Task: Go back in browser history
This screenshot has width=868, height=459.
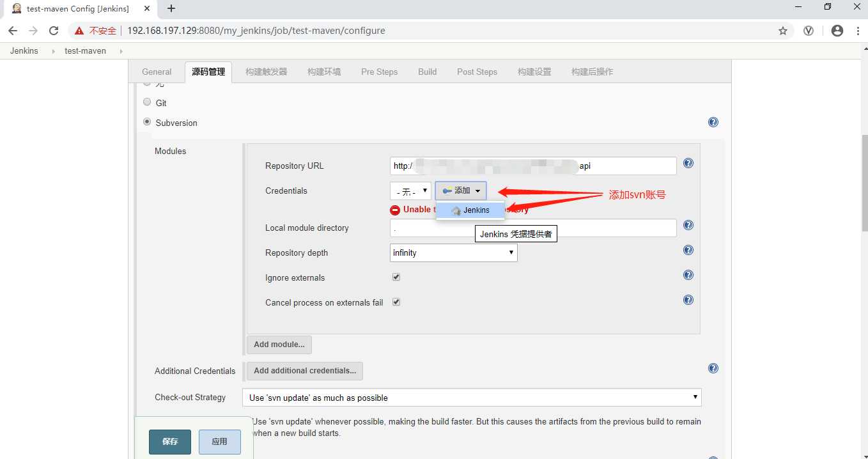Action: click(13, 31)
